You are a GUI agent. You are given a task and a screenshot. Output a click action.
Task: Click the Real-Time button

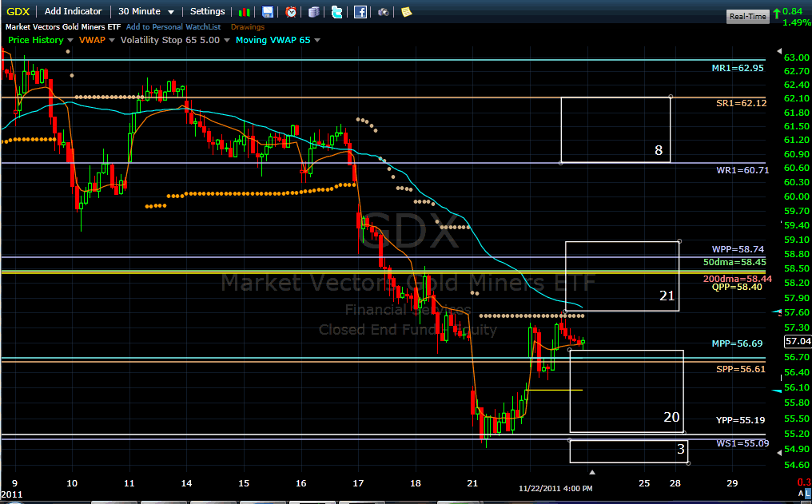747,17
